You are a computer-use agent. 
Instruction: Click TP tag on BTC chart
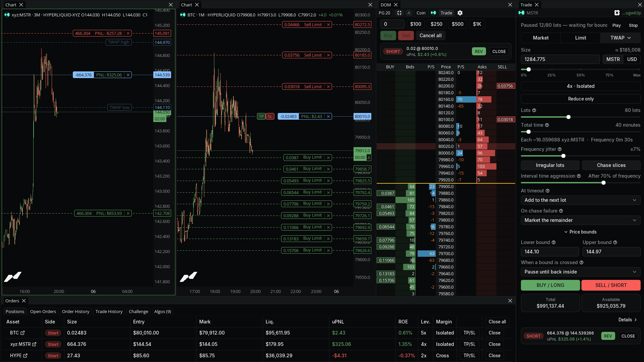click(x=261, y=117)
